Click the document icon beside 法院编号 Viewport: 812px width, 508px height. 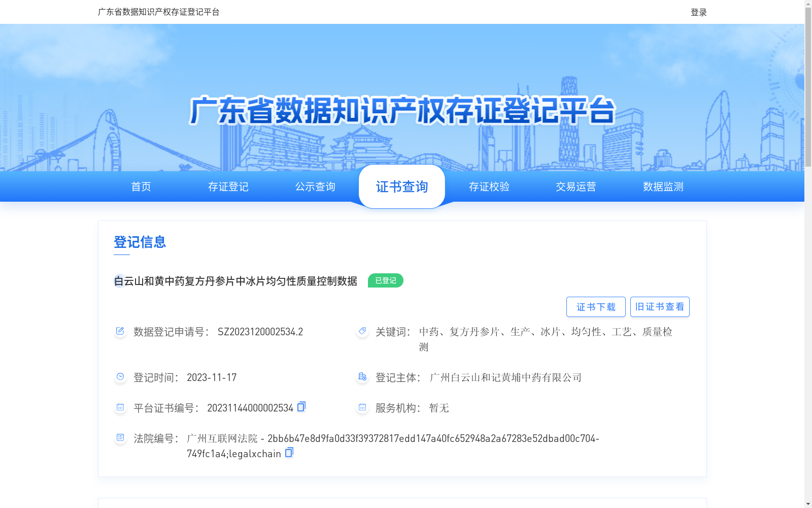[x=120, y=438]
